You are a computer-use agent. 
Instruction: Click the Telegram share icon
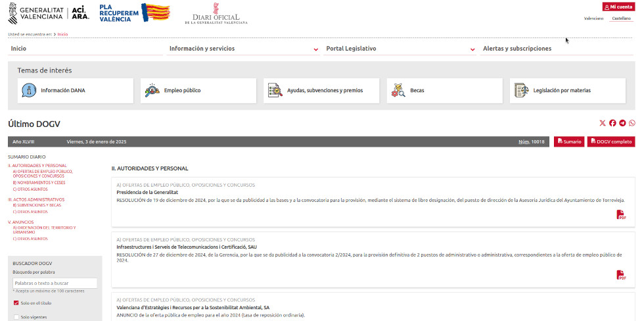(622, 123)
